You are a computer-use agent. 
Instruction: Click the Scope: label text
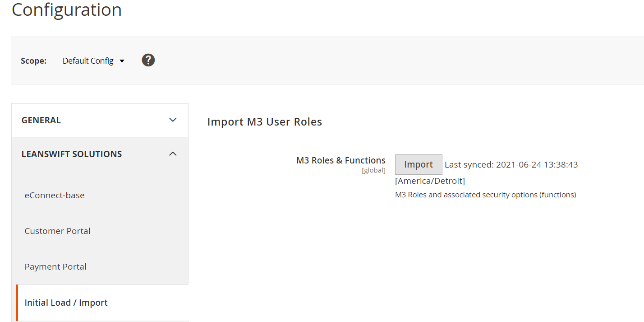tap(33, 61)
